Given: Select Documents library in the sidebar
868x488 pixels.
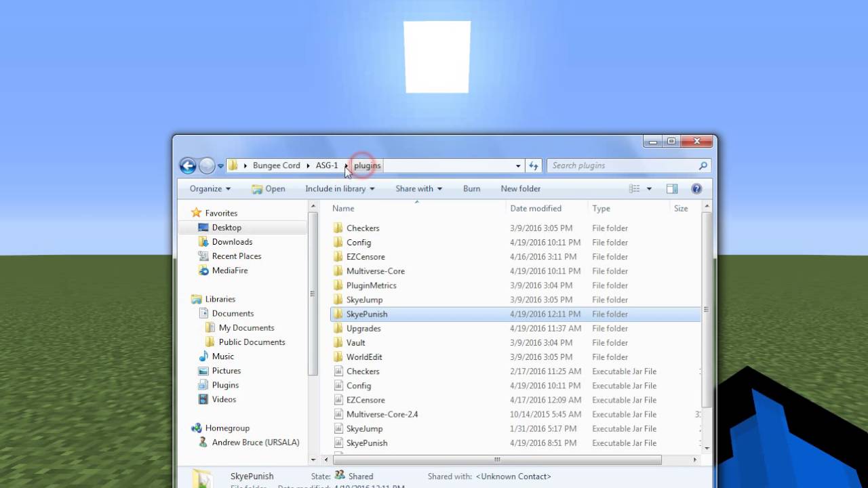Looking at the screenshot, I should (233, 313).
